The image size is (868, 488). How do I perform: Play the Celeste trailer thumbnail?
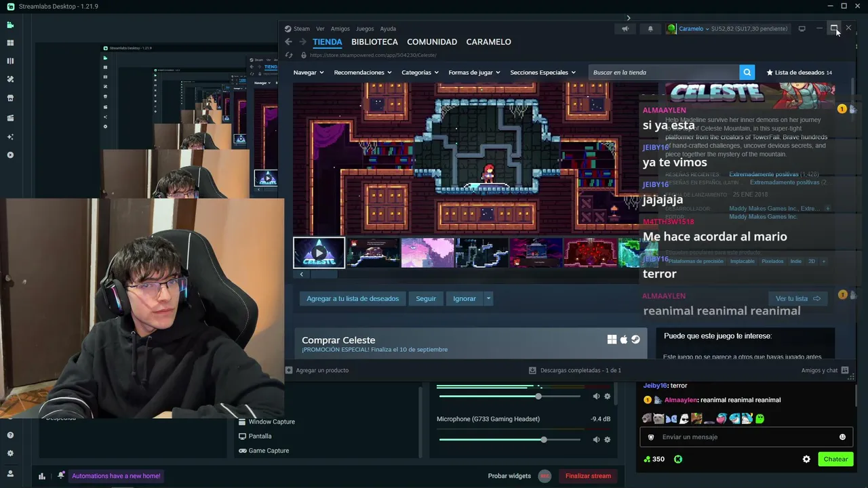click(319, 253)
